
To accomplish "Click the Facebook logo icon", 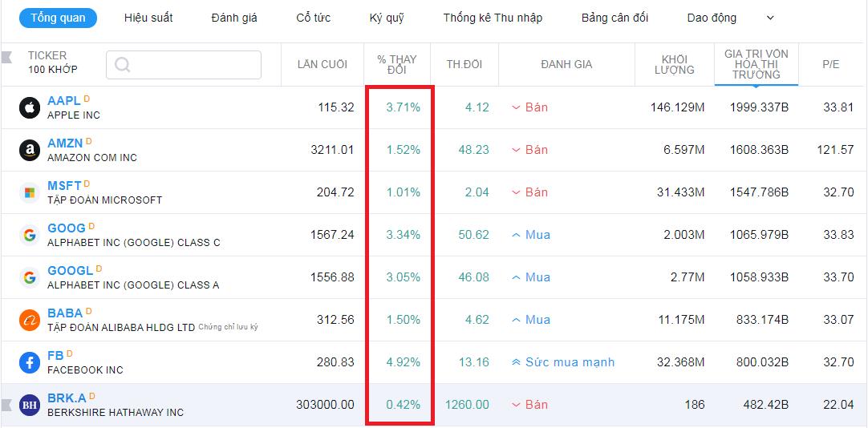I will [x=30, y=362].
